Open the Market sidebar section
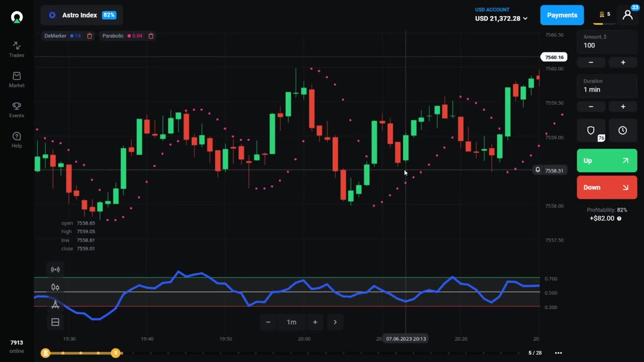The width and height of the screenshot is (644, 362). coord(17,79)
